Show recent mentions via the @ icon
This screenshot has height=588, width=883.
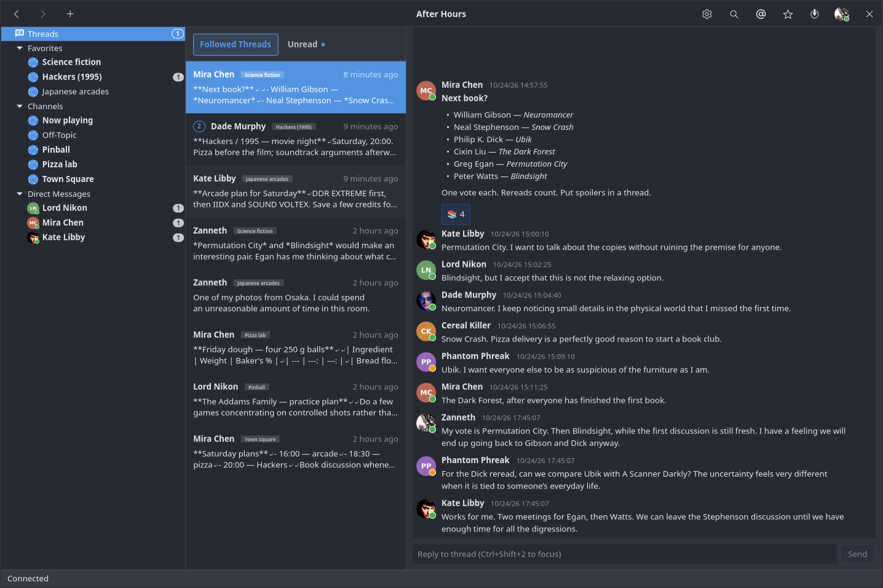761,14
